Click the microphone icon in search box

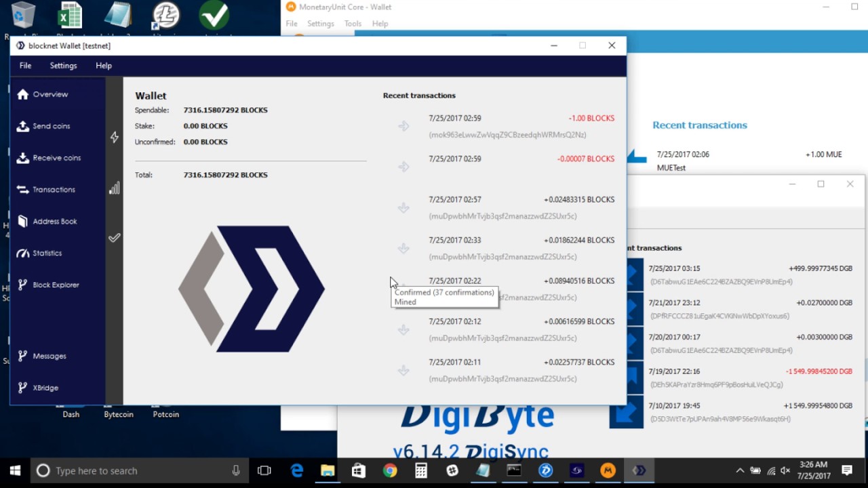point(236,470)
